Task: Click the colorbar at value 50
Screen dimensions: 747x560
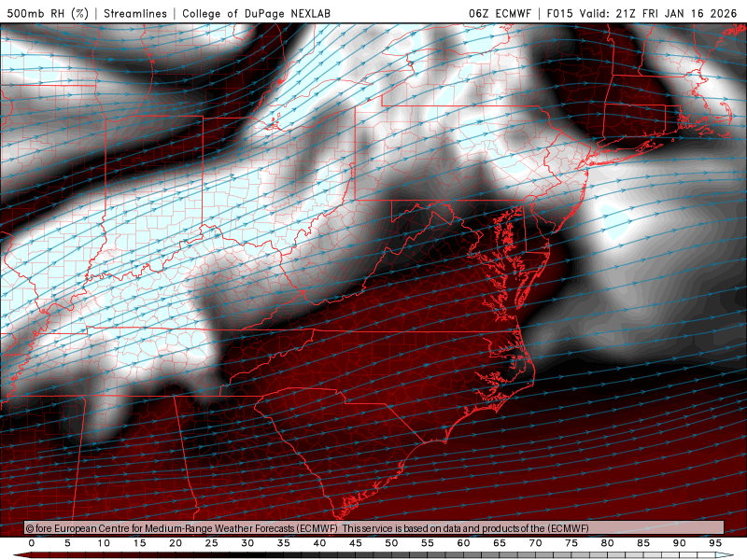Action: [391, 555]
